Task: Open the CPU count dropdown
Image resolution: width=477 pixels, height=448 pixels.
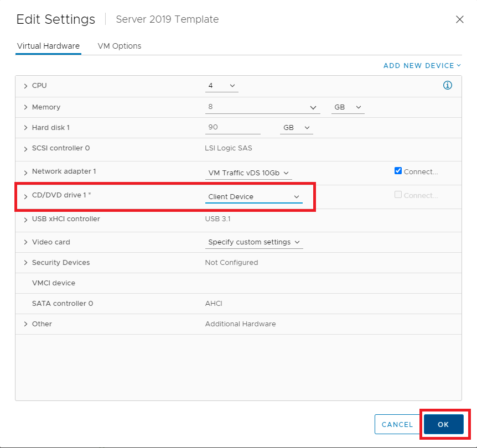Action: click(x=222, y=86)
